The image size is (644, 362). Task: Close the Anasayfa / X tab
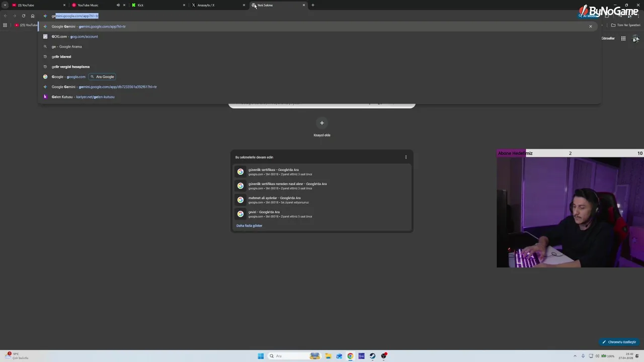coord(244,5)
